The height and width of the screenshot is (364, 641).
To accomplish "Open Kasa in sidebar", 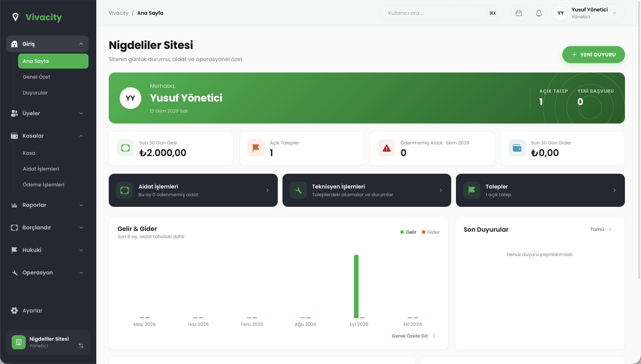I will [53, 153].
